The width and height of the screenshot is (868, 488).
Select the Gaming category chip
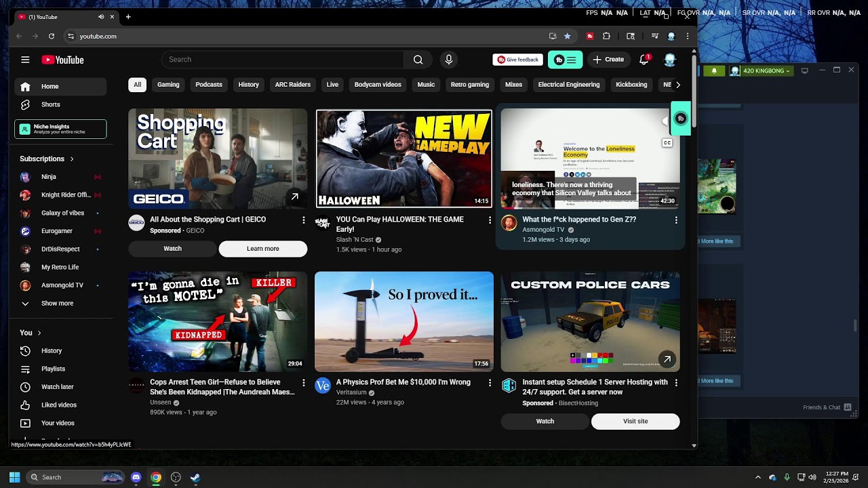click(x=168, y=85)
